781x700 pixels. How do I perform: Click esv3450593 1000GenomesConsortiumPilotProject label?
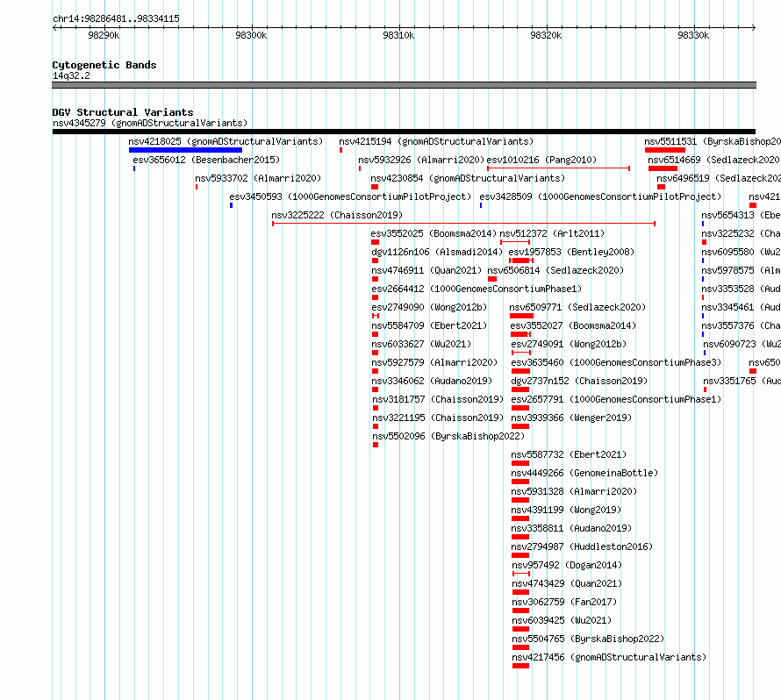coord(350,196)
